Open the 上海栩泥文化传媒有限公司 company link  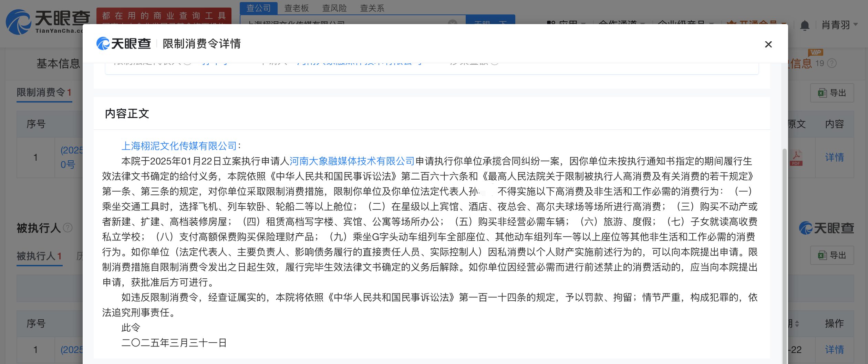[x=179, y=146]
